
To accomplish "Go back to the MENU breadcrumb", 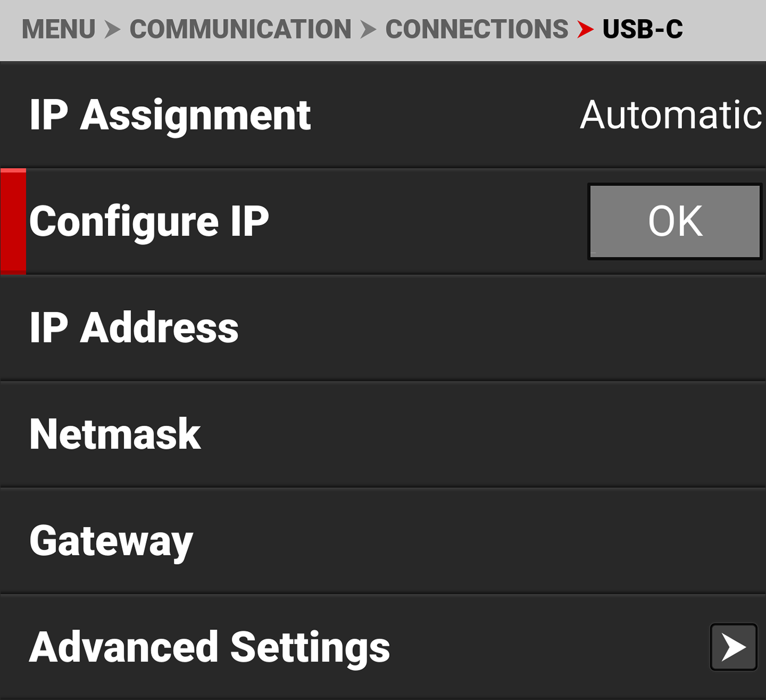I will (x=58, y=29).
